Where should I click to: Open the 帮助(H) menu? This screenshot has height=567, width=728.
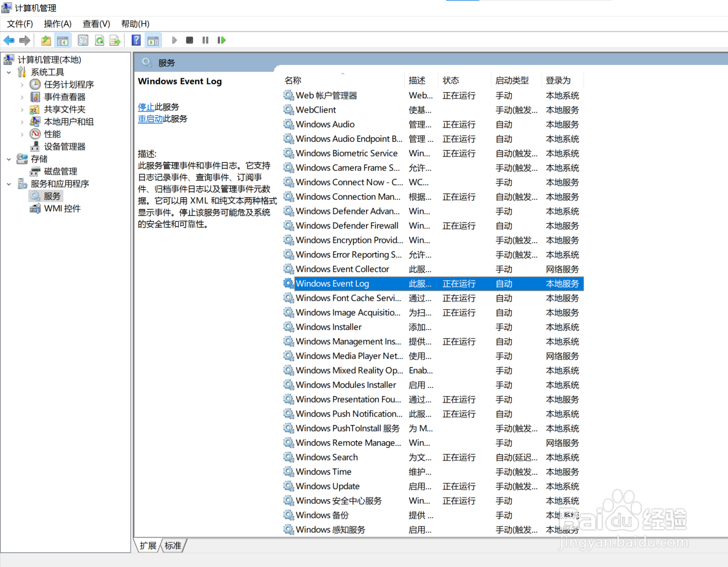[135, 24]
